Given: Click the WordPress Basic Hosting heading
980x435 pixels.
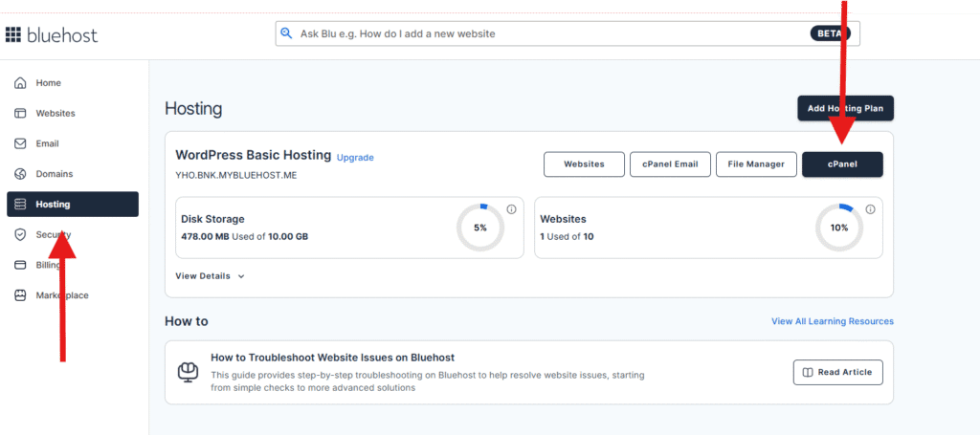Looking at the screenshot, I should (253, 156).
